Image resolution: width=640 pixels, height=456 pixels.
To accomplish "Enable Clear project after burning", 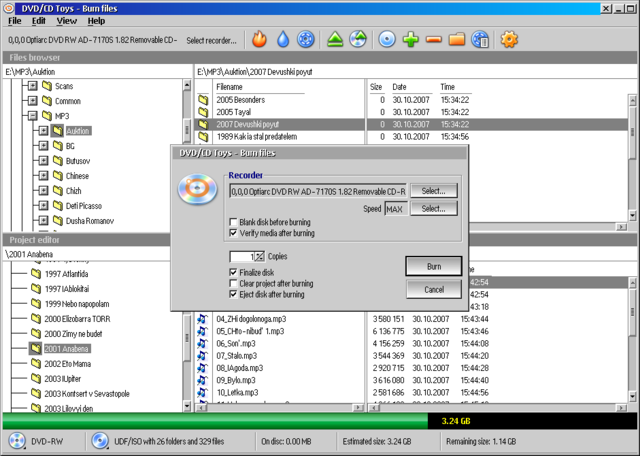I will [x=233, y=283].
